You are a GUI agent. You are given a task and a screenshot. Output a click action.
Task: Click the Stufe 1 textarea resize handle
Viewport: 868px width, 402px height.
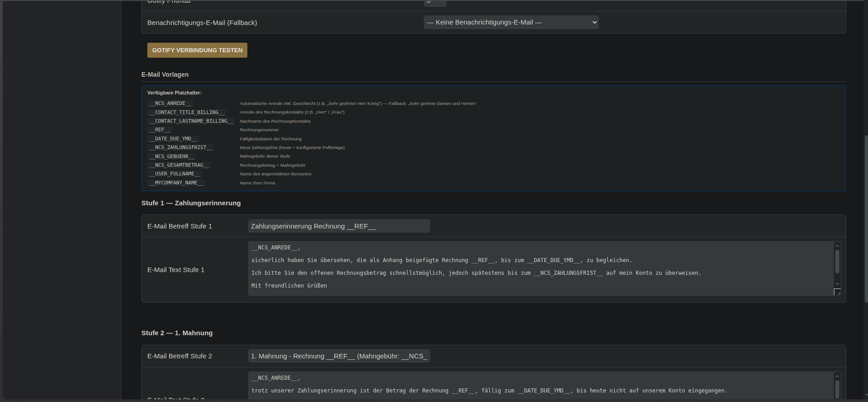837,292
